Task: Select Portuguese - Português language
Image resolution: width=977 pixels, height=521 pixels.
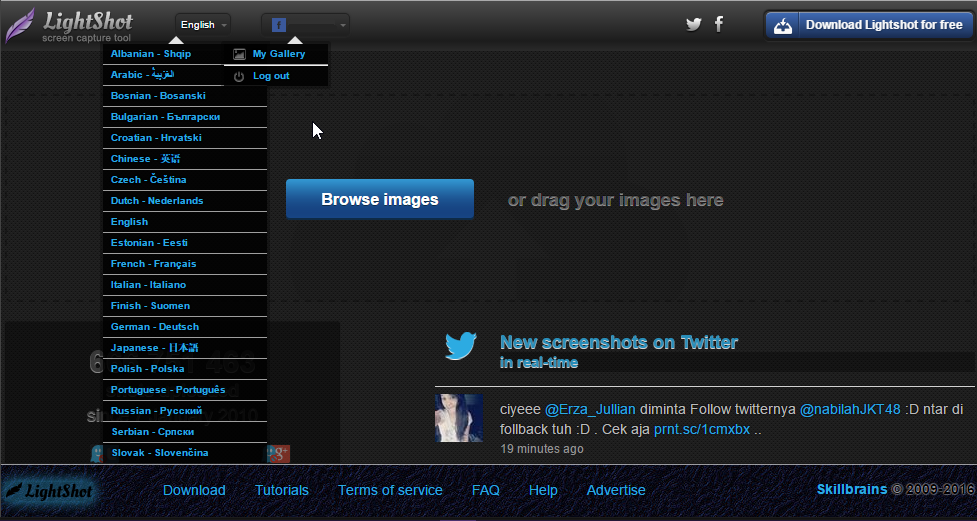Action: [x=185, y=390]
